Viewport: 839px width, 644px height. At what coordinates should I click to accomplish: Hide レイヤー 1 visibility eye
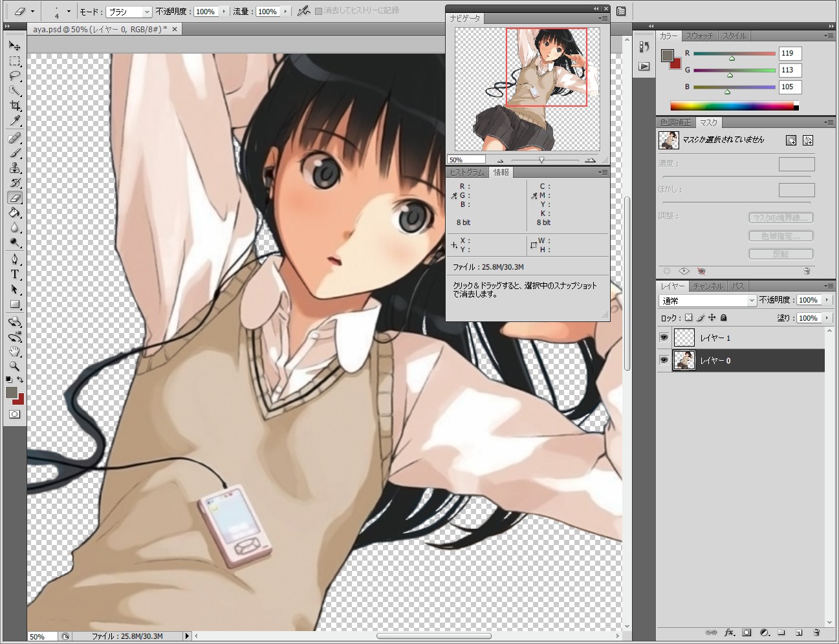[x=664, y=338]
